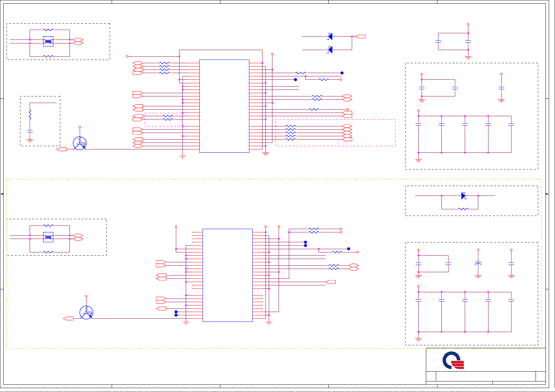Click power node above the top-right capacitor pair
This screenshot has height=392, width=555.
[x=468, y=24]
